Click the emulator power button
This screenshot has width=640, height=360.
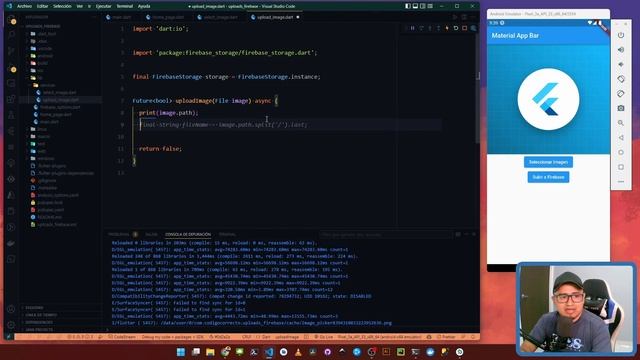click(x=621, y=35)
